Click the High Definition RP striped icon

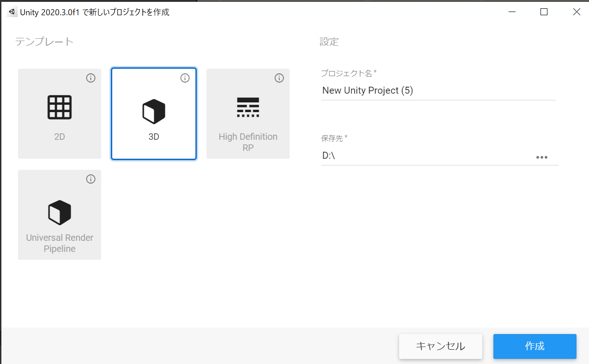point(248,107)
